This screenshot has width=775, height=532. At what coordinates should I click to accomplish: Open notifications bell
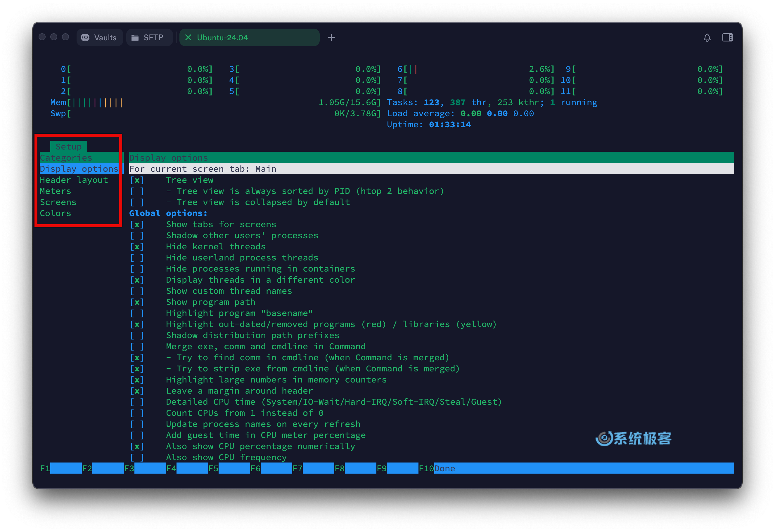click(x=707, y=37)
